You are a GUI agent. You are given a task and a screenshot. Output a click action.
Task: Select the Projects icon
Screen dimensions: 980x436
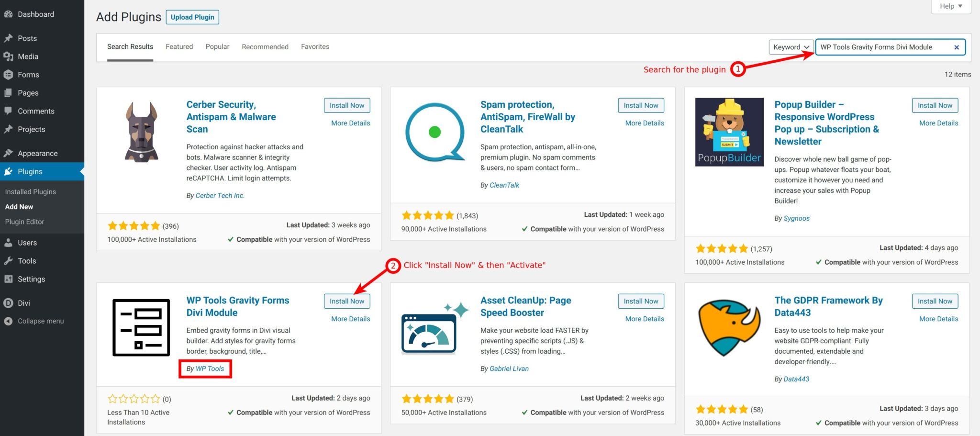(x=9, y=129)
